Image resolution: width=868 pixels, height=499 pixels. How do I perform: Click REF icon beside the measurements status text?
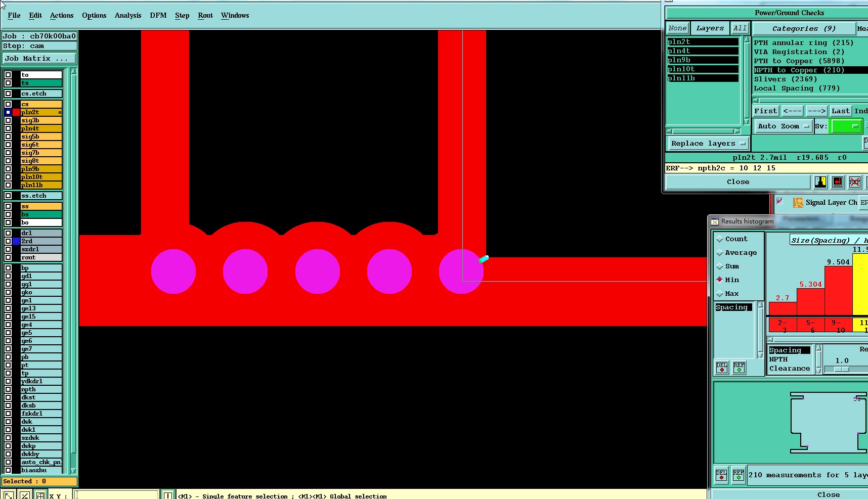tap(739, 475)
